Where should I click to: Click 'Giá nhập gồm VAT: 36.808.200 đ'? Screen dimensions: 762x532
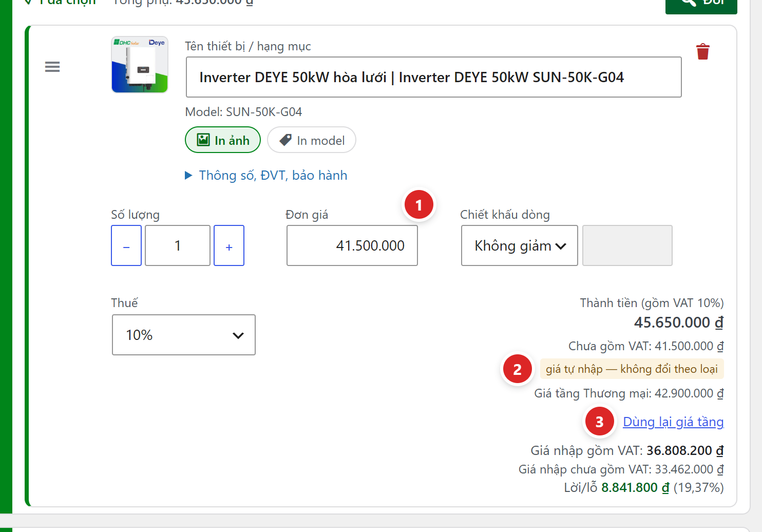[x=627, y=450]
